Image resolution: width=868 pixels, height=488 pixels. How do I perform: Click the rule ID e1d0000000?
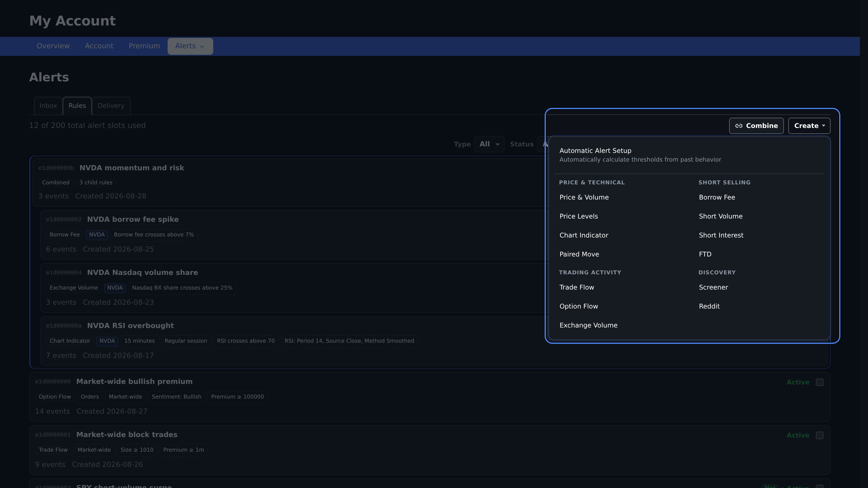coord(53,381)
